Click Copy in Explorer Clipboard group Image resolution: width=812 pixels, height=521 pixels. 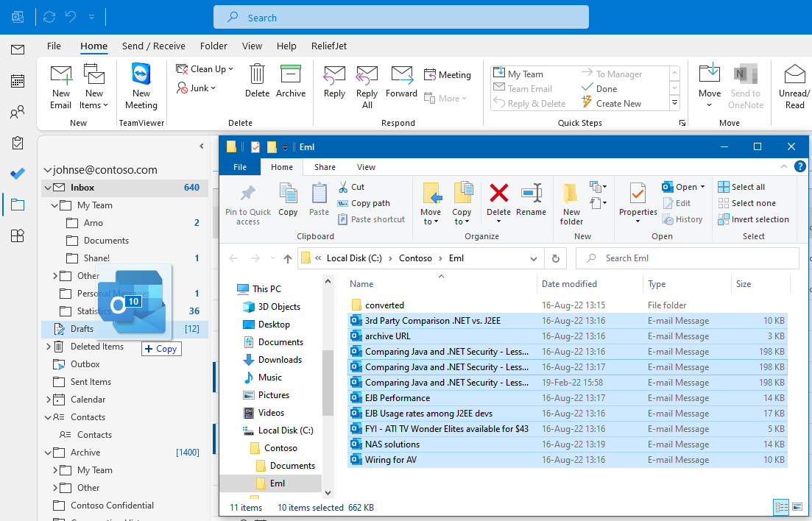coord(288,199)
